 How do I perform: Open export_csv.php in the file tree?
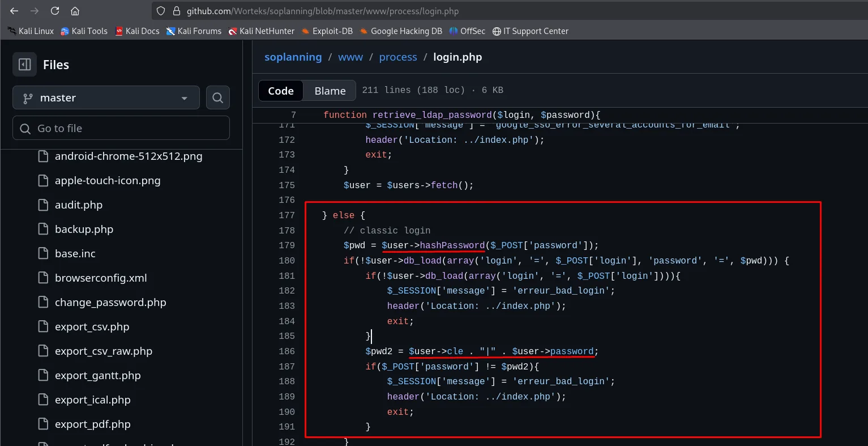click(x=92, y=326)
